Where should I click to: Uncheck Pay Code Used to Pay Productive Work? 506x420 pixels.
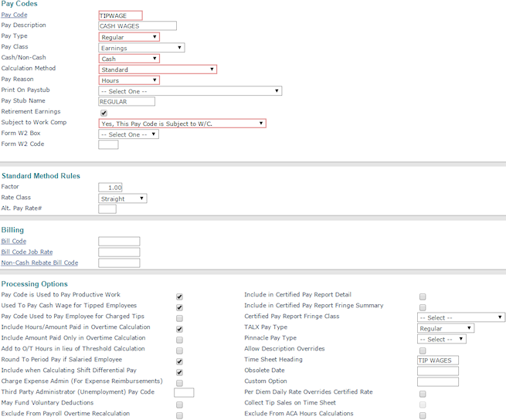(179, 296)
